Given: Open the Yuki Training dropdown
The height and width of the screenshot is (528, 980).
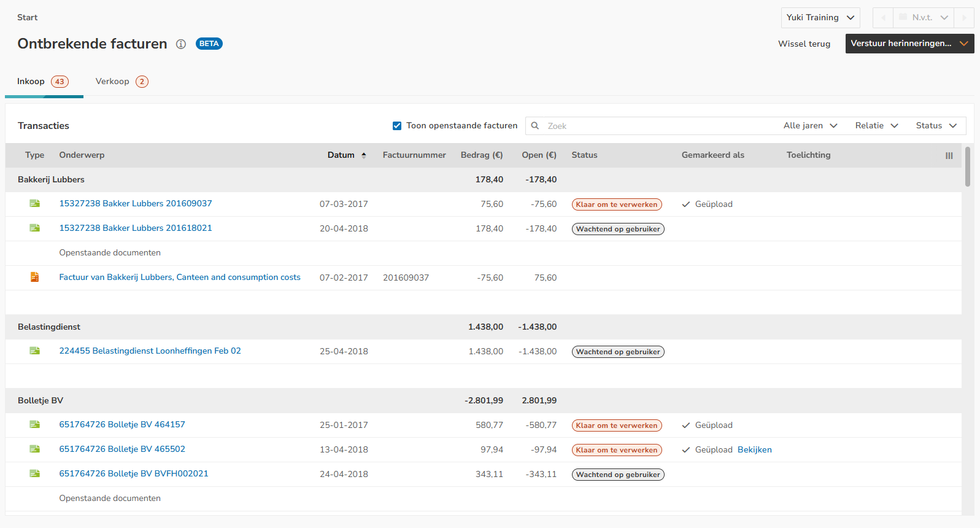Looking at the screenshot, I should coord(820,18).
